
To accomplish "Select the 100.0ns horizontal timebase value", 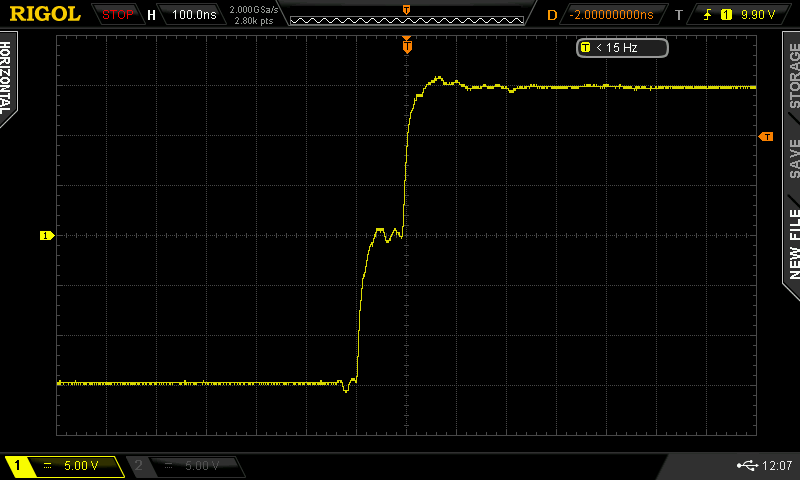I will 193,15.
